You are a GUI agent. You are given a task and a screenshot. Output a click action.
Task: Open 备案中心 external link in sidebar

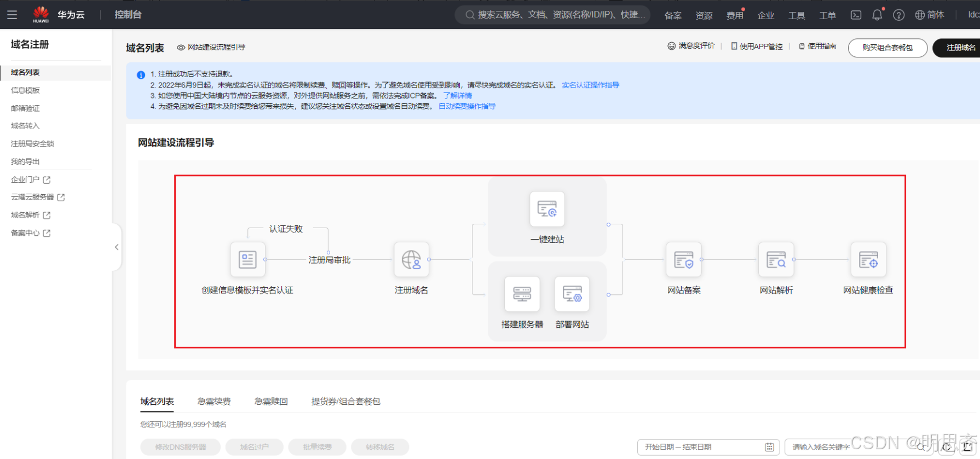pyautogui.click(x=31, y=233)
